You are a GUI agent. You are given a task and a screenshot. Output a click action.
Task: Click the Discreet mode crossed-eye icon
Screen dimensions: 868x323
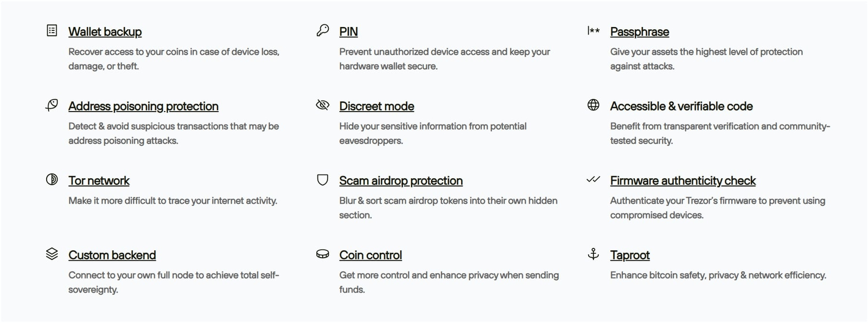click(322, 105)
